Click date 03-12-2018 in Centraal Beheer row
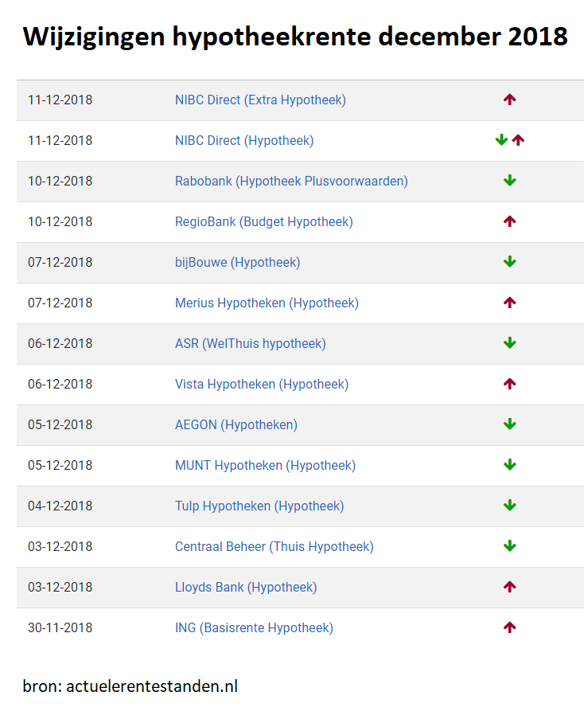This screenshot has height=719, width=588. click(x=60, y=546)
